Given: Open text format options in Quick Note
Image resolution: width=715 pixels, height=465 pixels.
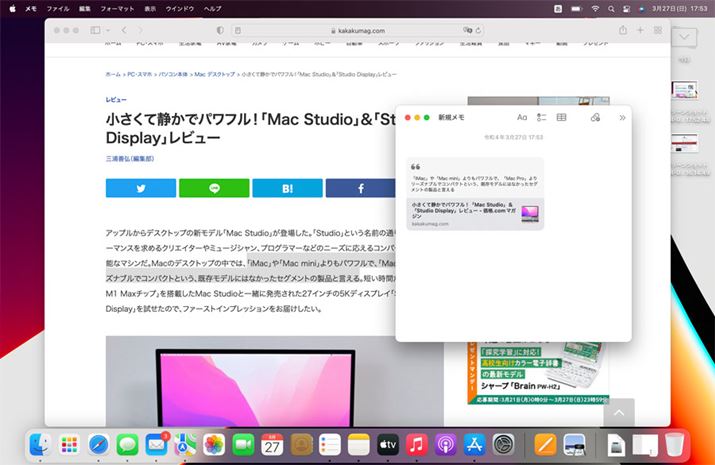Looking at the screenshot, I should click(521, 118).
